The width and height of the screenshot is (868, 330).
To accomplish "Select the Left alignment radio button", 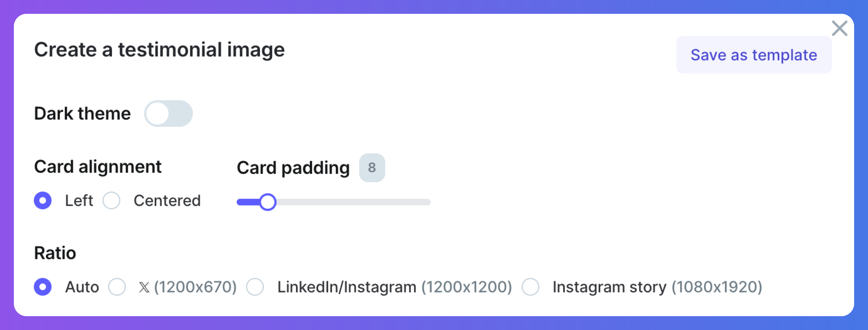I will pos(43,201).
